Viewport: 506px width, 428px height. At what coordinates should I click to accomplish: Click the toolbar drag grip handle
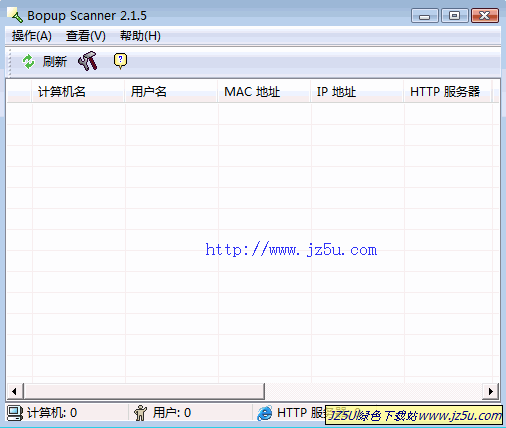click(x=10, y=62)
